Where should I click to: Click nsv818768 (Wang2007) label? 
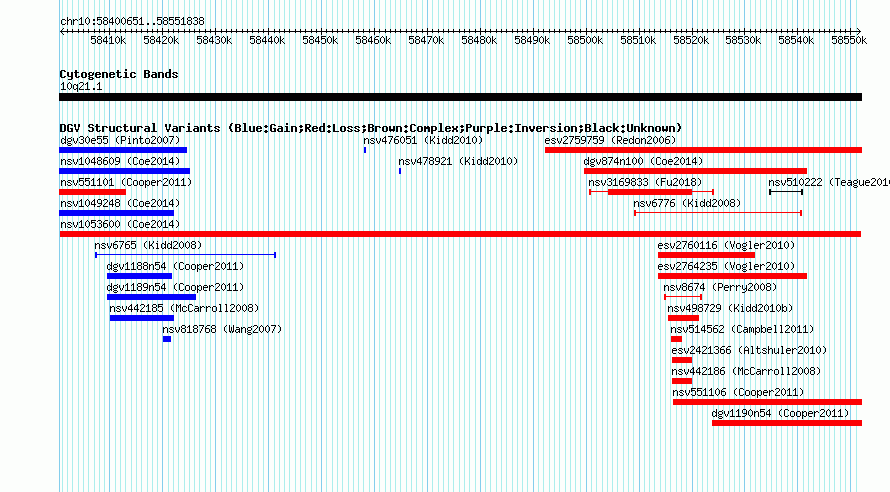(222, 329)
